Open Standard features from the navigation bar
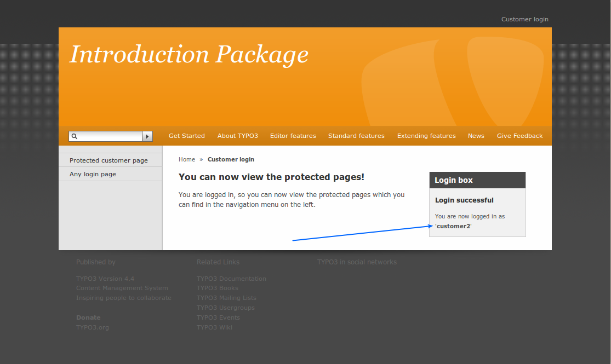Image resolution: width=611 pixels, height=364 pixels. [x=356, y=136]
